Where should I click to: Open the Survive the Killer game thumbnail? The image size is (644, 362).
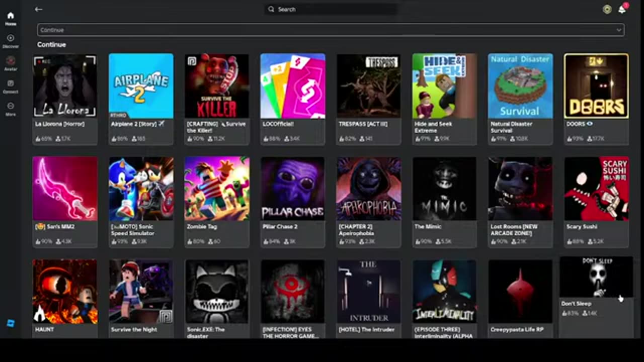(217, 86)
